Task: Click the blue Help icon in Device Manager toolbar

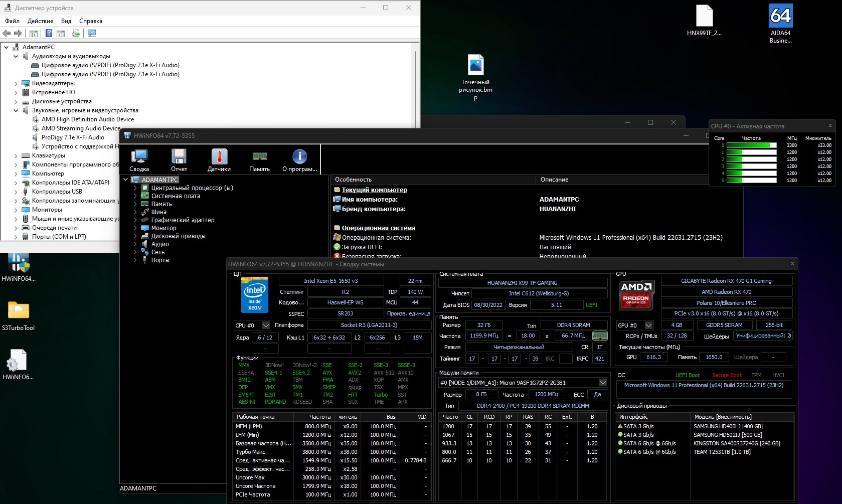Action: [49, 34]
